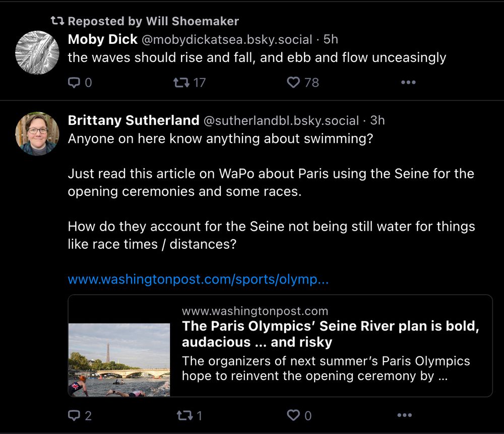This screenshot has width=504, height=434.
Task: Open the @sutherlandbl.bsky.social handle
Action: pyautogui.click(x=281, y=121)
